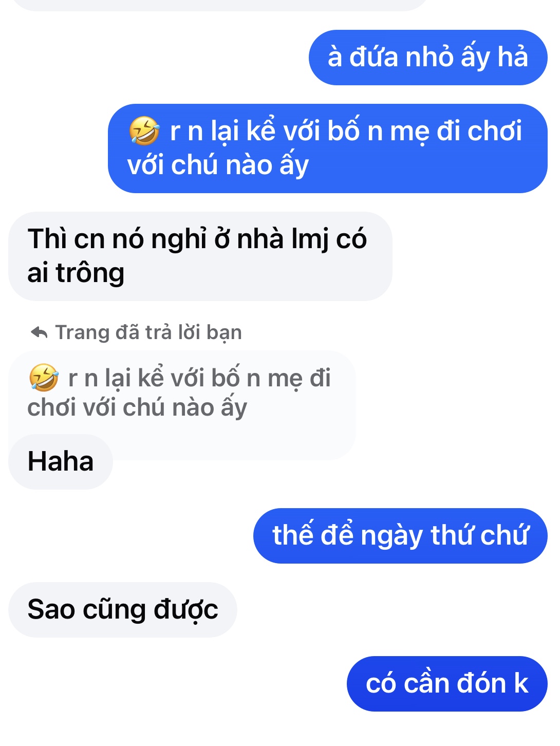Tap the word 'được' in the gray bubble
This screenshot has width=560, height=746.
coord(186,610)
